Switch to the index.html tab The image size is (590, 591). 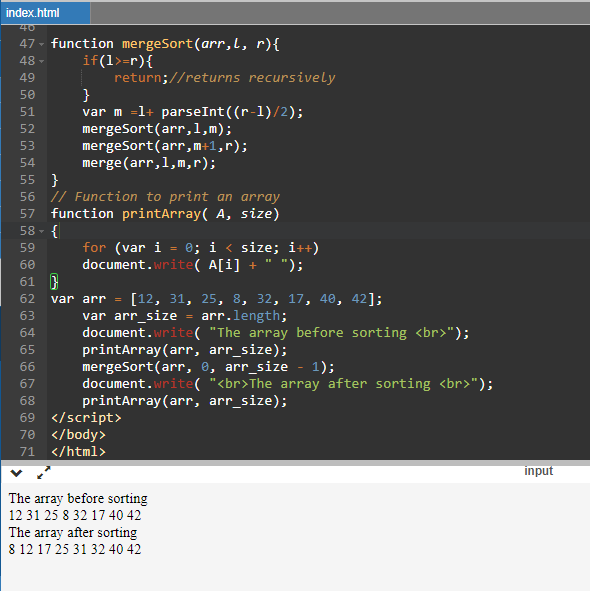45,13
